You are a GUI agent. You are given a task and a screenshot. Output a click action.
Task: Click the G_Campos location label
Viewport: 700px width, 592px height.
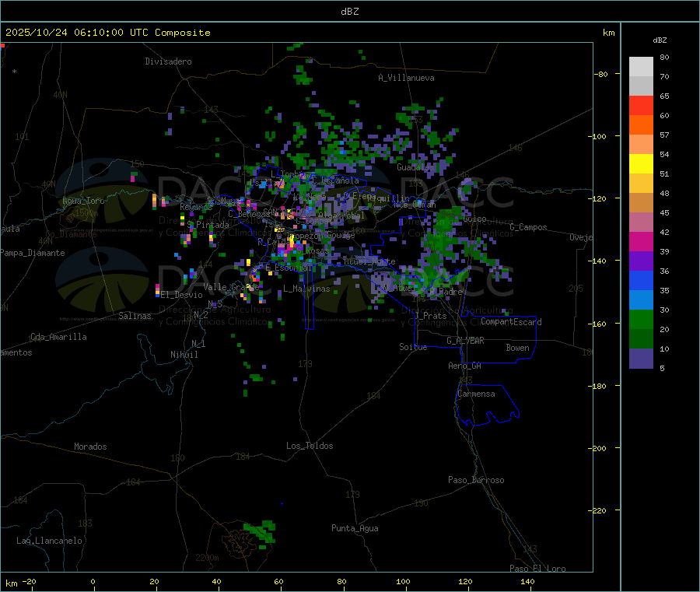coord(528,227)
